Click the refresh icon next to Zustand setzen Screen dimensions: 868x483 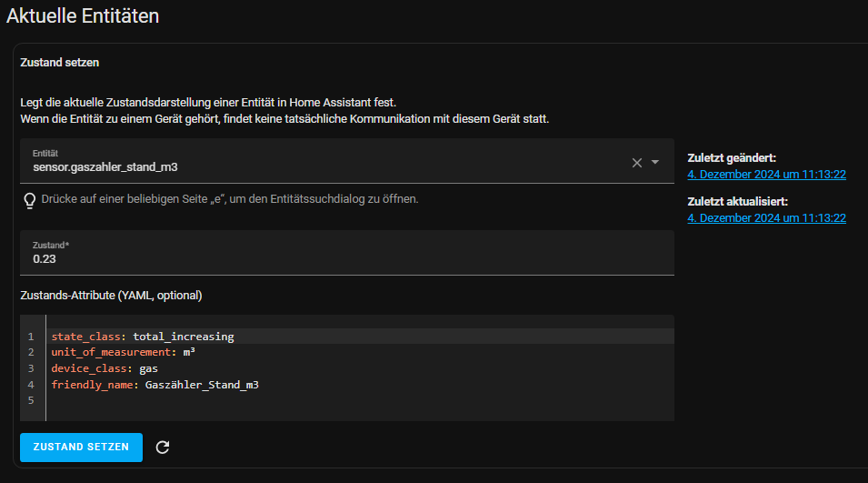pyautogui.click(x=163, y=447)
